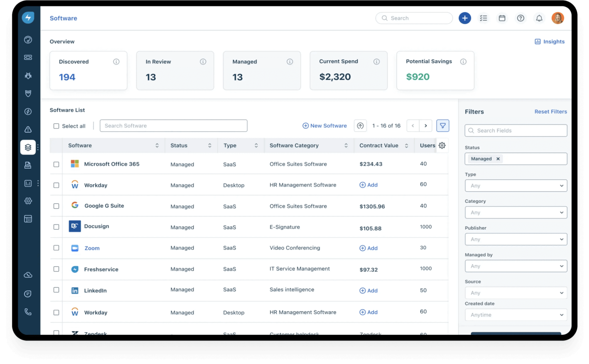Click the add new item plus icon

coord(464,18)
